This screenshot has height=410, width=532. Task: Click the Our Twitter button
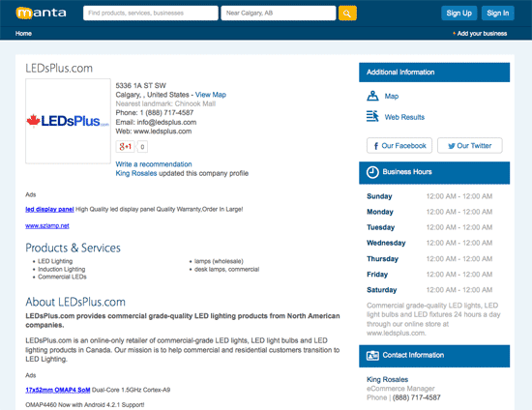[x=470, y=145]
